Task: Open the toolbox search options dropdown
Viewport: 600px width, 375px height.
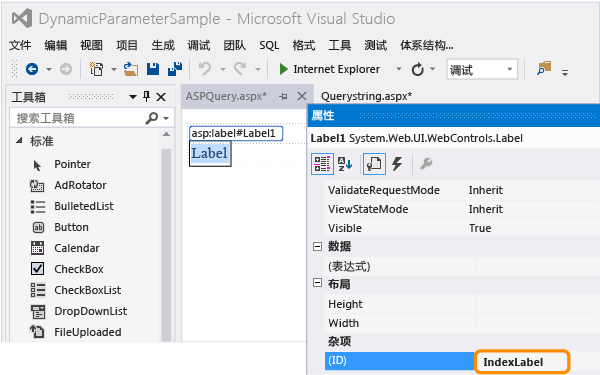Action: coord(166,118)
